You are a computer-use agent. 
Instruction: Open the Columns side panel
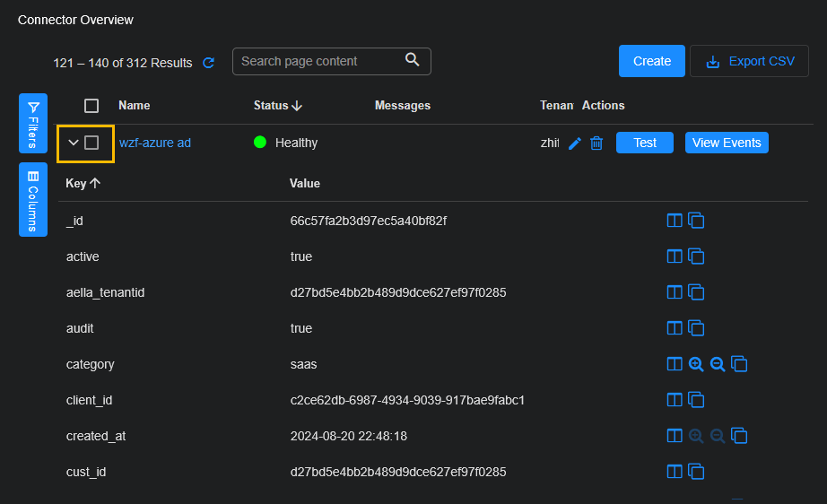[x=33, y=199]
